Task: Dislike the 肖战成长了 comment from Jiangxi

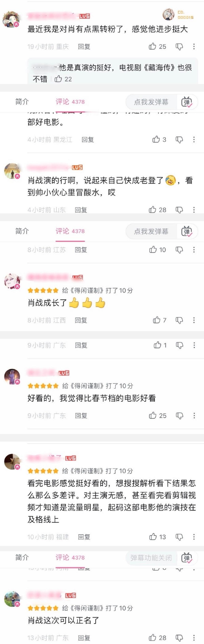Action: [x=179, y=320]
